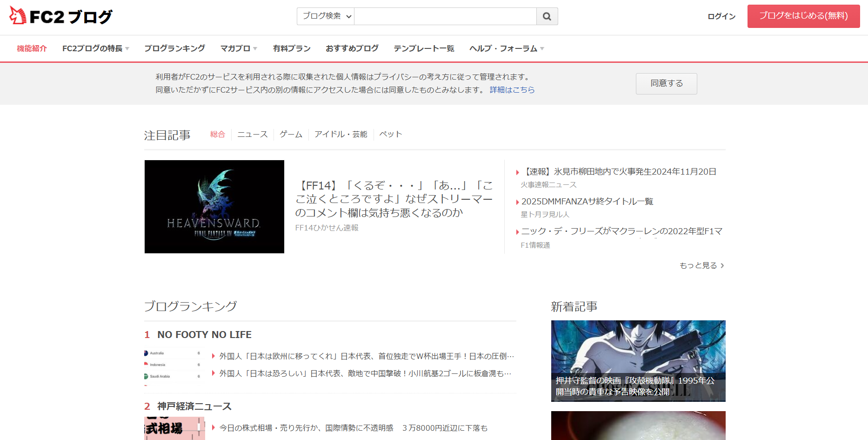Open the 有料プラン menu item
This screenshot has width=868, height=440.
click(292, 48)
